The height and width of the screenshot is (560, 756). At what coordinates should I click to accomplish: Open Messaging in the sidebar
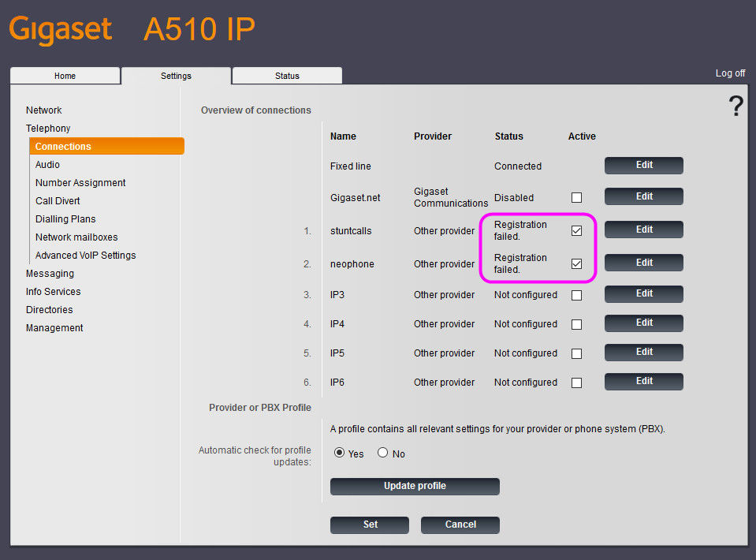pos(50,274)
